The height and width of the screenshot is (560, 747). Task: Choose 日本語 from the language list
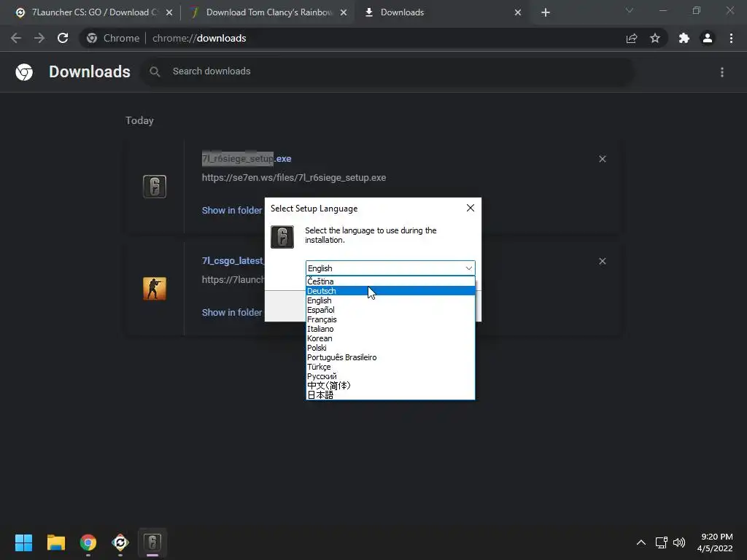pos(390,395)
